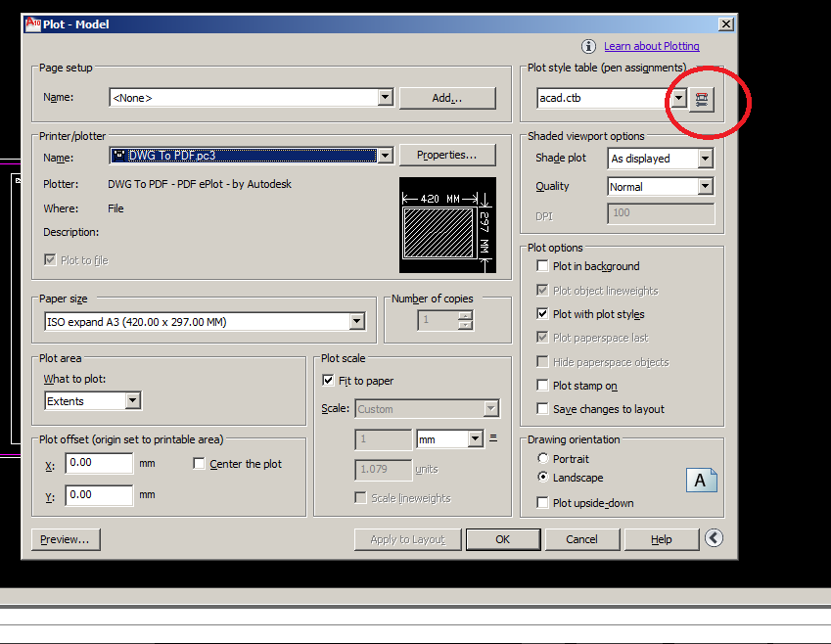Image resolution: width=831 pixels, height=644 pixels.
Task: Click the info icon beside Learn about Plotting
Action: [588, 47]
